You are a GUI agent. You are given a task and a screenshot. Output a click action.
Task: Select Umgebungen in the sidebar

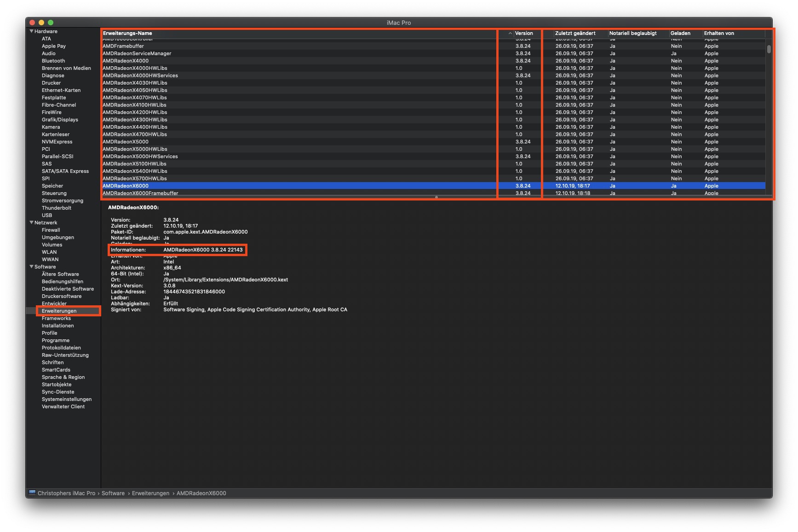pos(58,237)
